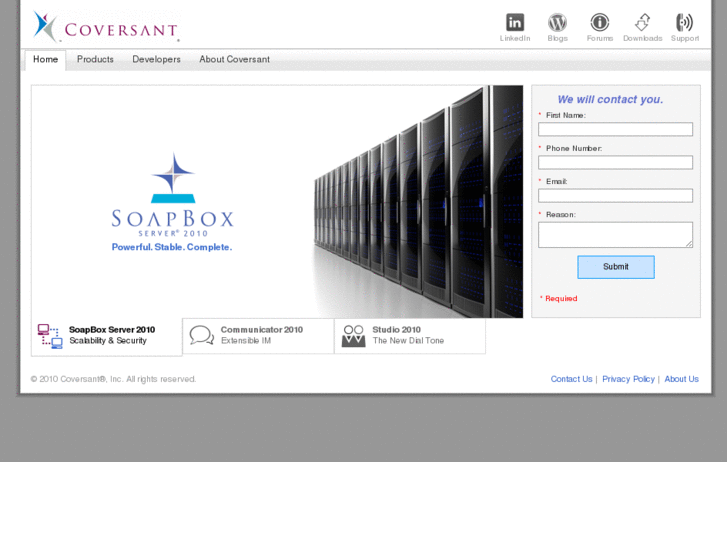Click the Reason textarea resize handle
727x545 pixels.
pos(689,244)
